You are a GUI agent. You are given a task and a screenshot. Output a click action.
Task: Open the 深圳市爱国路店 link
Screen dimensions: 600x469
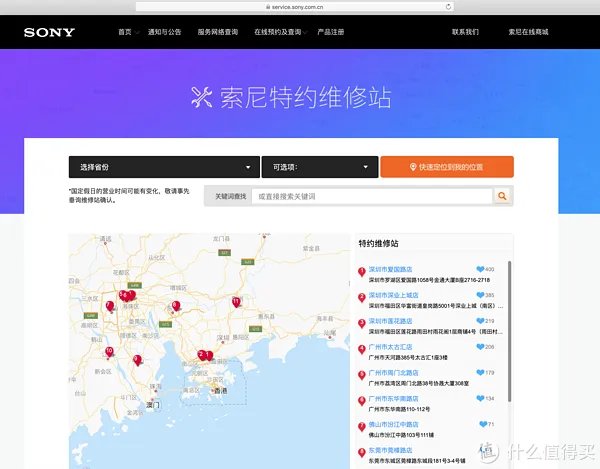390,269
